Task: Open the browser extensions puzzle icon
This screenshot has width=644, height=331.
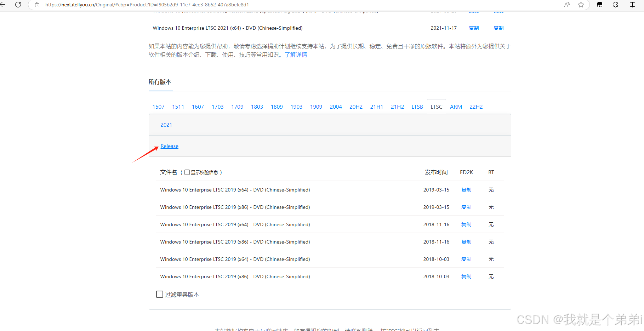Action: pyautogui.click(x=616, y=5)
